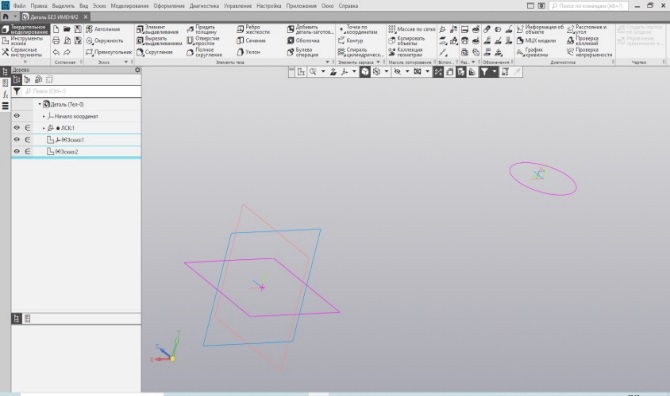
Task: Open the Диагностика menu
Action: pyautogui.click(x=204, y=6)
